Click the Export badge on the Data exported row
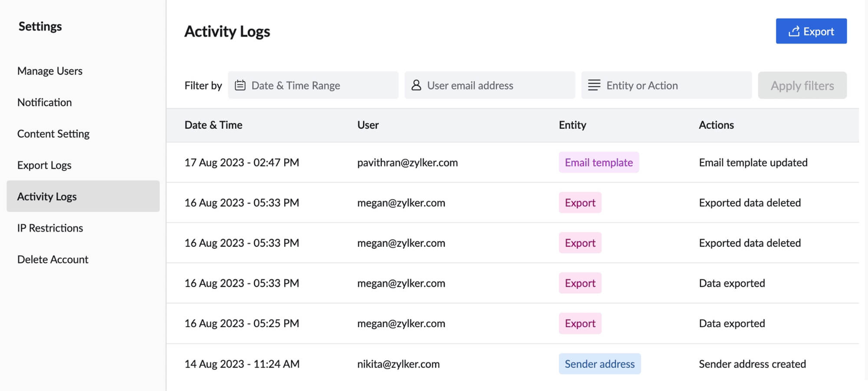This screenshot has width=868, height=391. point(580,283)
